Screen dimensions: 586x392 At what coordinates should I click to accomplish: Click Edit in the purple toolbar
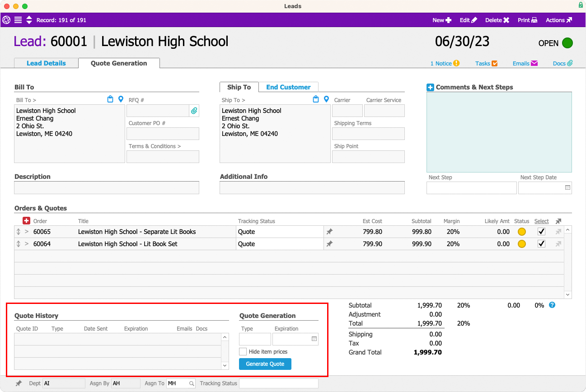tap(468, 20)
